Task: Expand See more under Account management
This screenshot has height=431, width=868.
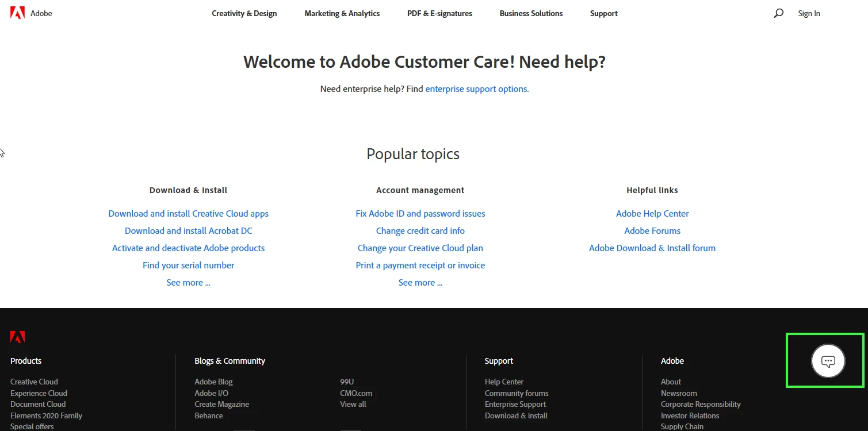Action: point(420,282)
